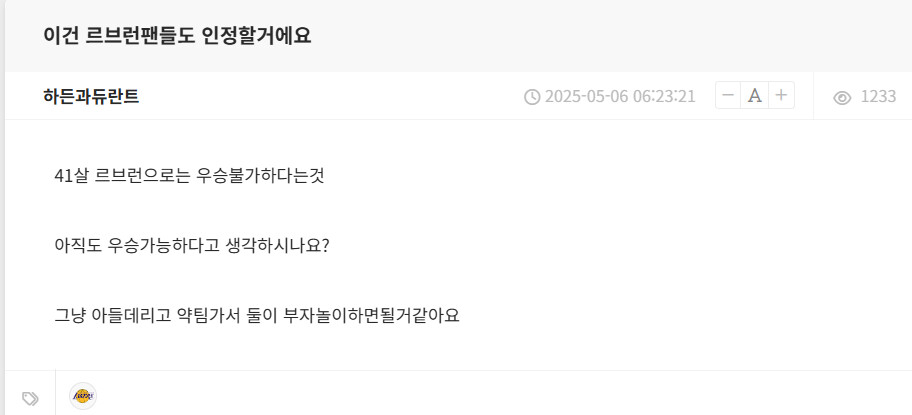Screen dimensions: 912x415
Task: Click the line starting with 그냥 아들데리고
Action: pos(256,315)
